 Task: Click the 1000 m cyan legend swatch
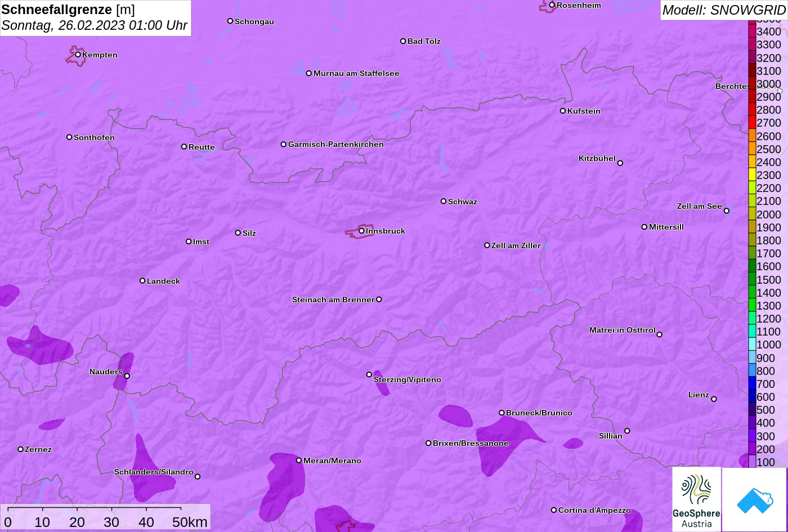click(752, 345)
